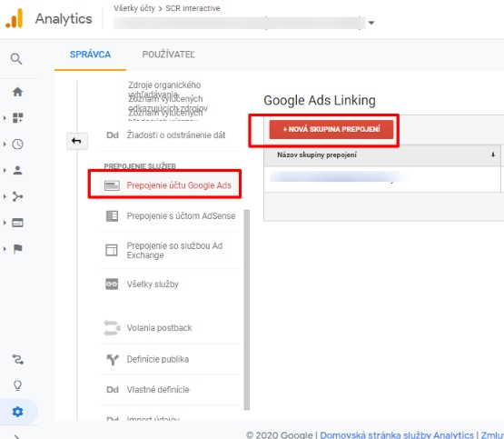Click the Attribution path icon in sidebar
The width and height of the screenshot is (504, 439).
coord(17,359)
